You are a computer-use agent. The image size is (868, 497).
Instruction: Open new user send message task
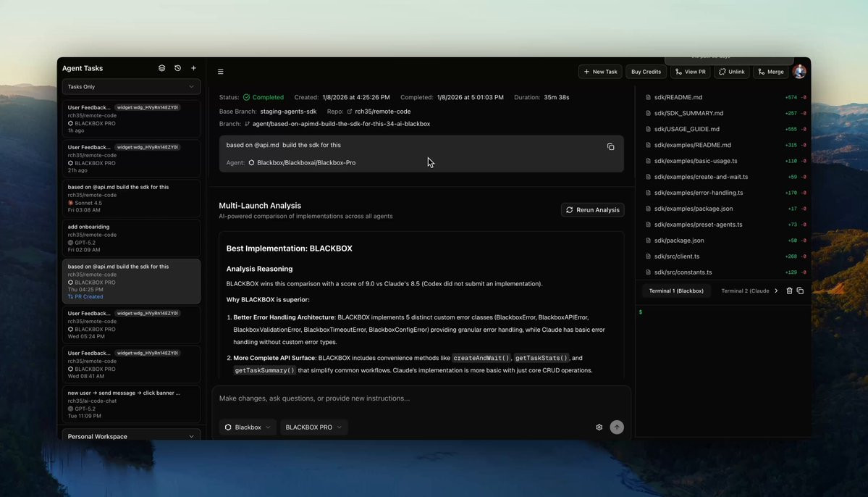(x=131, y=404)
